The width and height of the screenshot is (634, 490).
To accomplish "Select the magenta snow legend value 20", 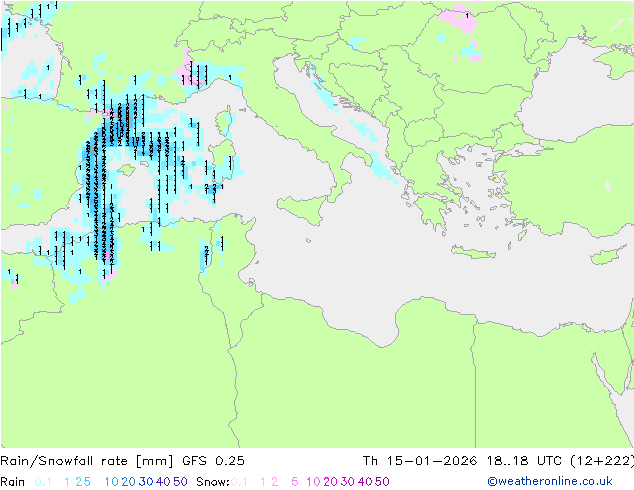I will (330, 482).
